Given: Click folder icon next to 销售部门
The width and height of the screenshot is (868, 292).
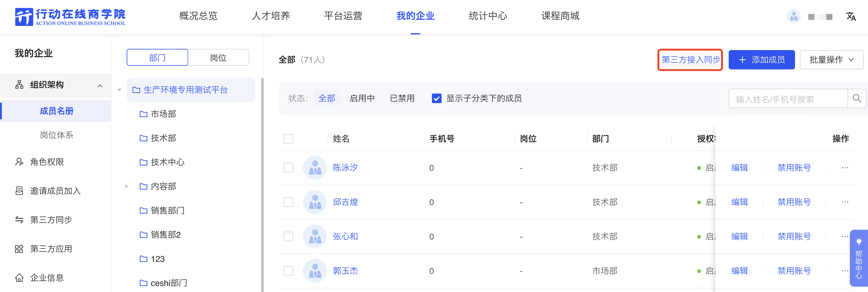Looking at the screenshot, I should click(x=144, y=211).
